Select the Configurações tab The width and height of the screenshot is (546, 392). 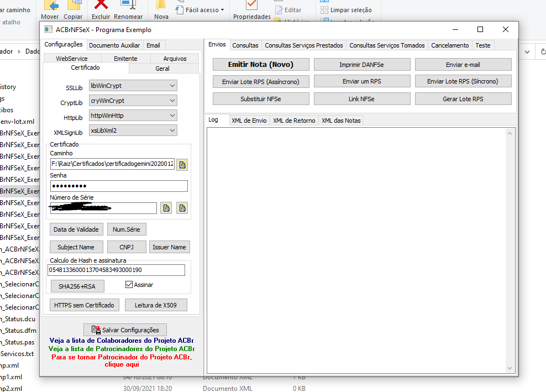64,44
